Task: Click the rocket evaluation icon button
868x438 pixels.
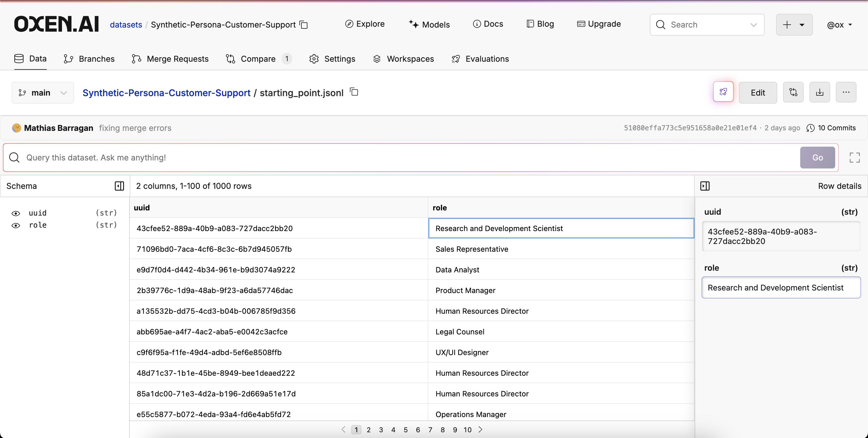Action: pyautogui.click(x=723, y=92)
